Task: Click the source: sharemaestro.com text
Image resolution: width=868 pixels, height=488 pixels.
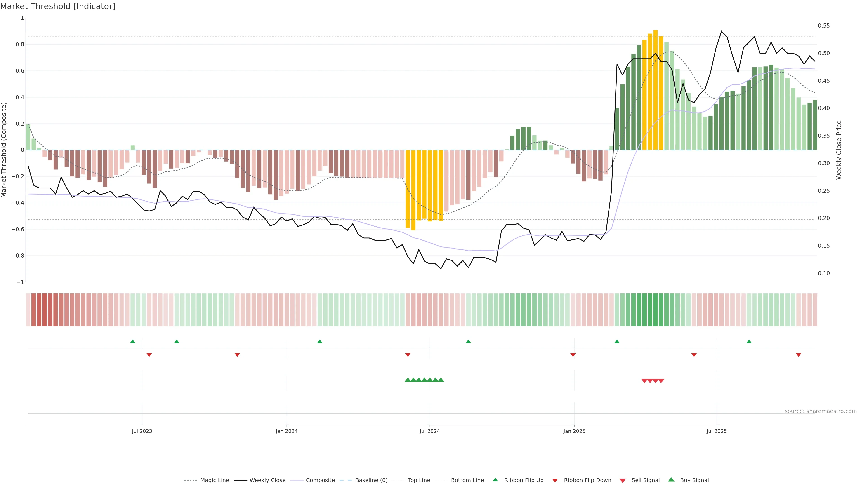Action: [x=821, y=411]
